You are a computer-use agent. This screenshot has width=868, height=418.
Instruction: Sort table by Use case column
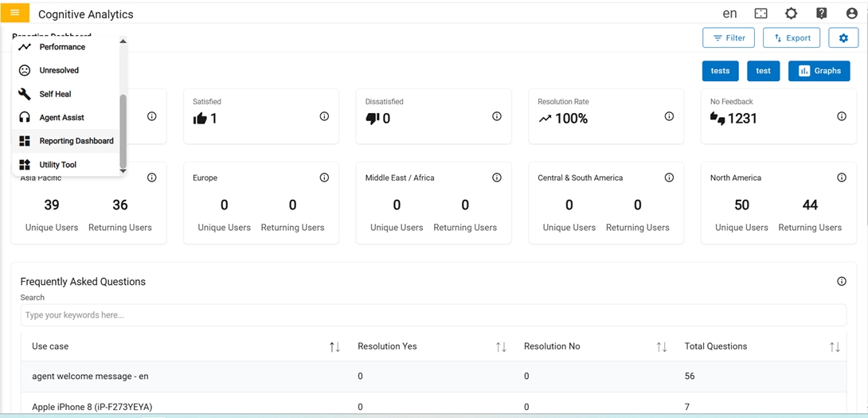(x=334, y=347)
